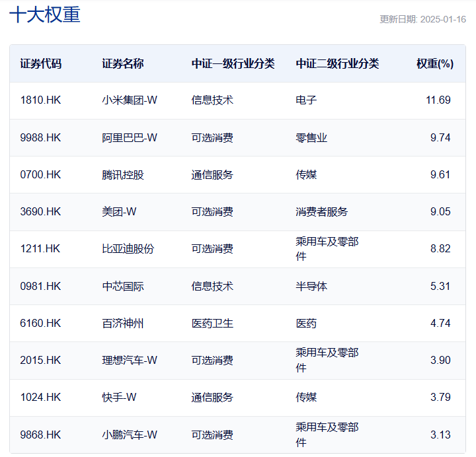Click the 零售业 industry cell
Viewport: 476px width, 457px height.
[x=311, y=137]
